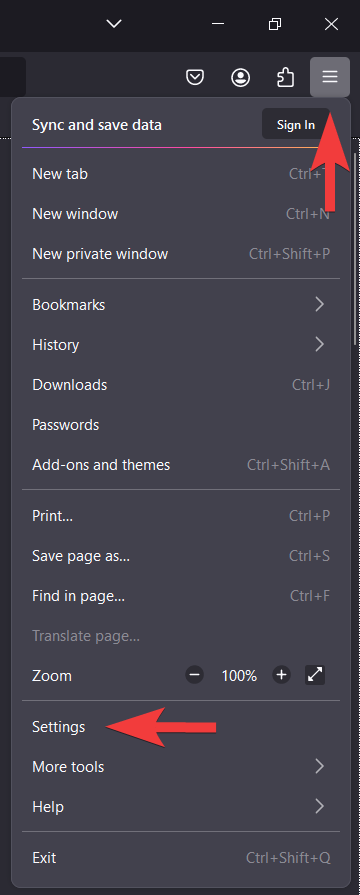Reset zoom via the 100% label
Image resolution: width=360 pixels, height=895 pixels.
[x=239, y=676]
